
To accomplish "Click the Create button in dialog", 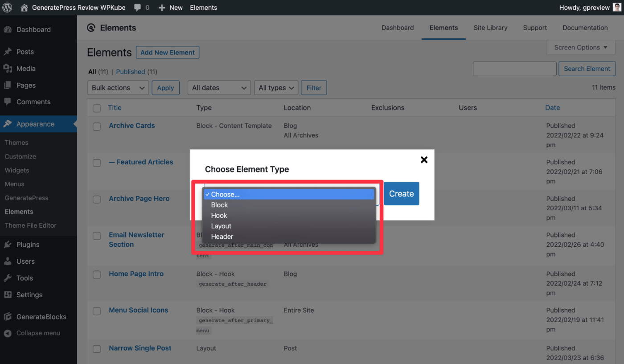I will [x=401, y=194].
